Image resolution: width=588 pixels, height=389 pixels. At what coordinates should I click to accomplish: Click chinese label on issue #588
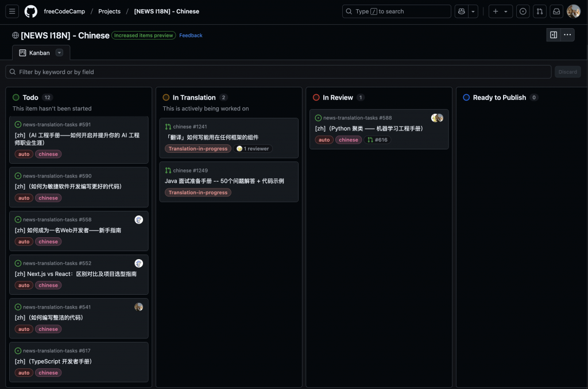(349, 140)
